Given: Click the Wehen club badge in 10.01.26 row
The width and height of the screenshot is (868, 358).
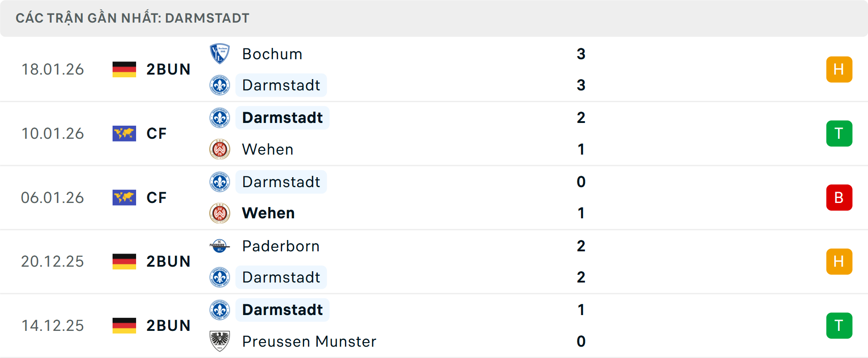Looking at the screenshot, I should (x=220, y=149).
